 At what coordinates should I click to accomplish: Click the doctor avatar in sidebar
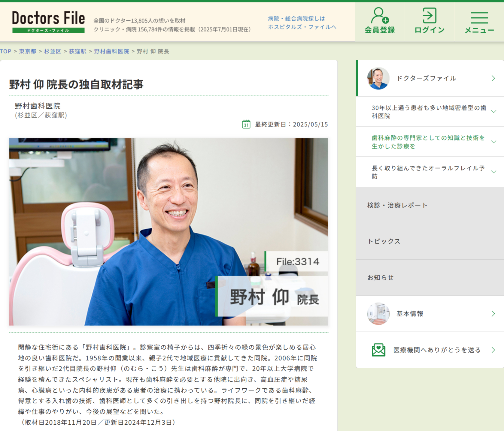point(378,78)
